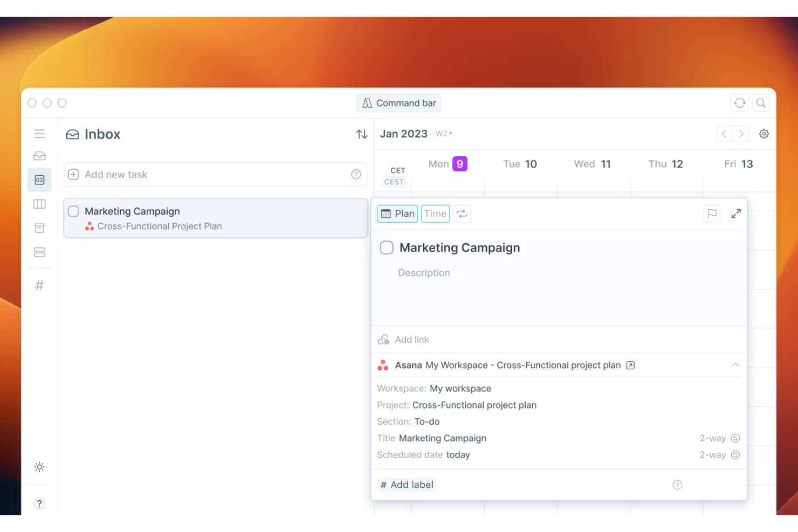
Task: Click the CET timezone label
Action: pos(398,170)
